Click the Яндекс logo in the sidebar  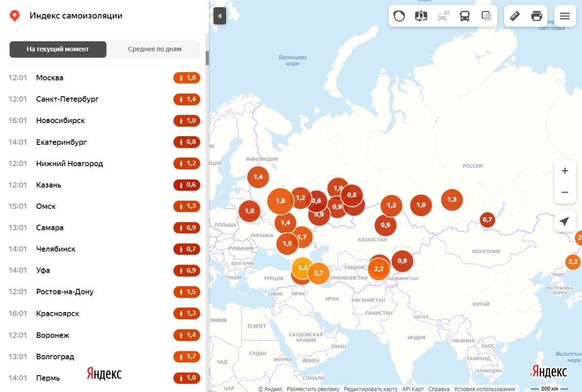click(103, 373)
